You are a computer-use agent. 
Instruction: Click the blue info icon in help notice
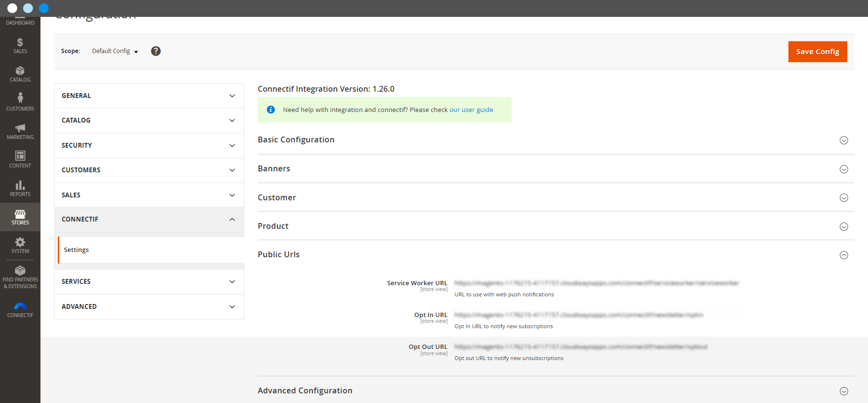(x=271, y=110)
